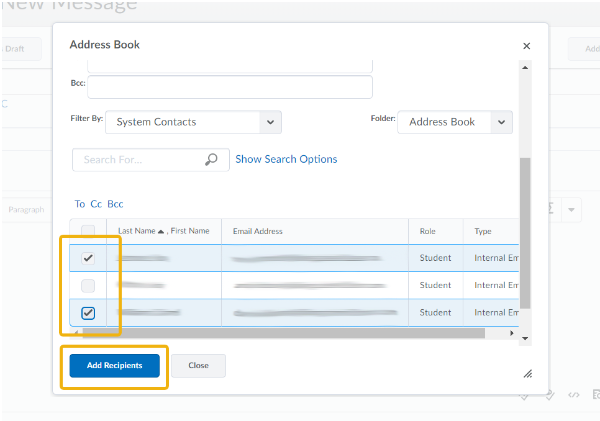Click Show Search Options link

286,159
